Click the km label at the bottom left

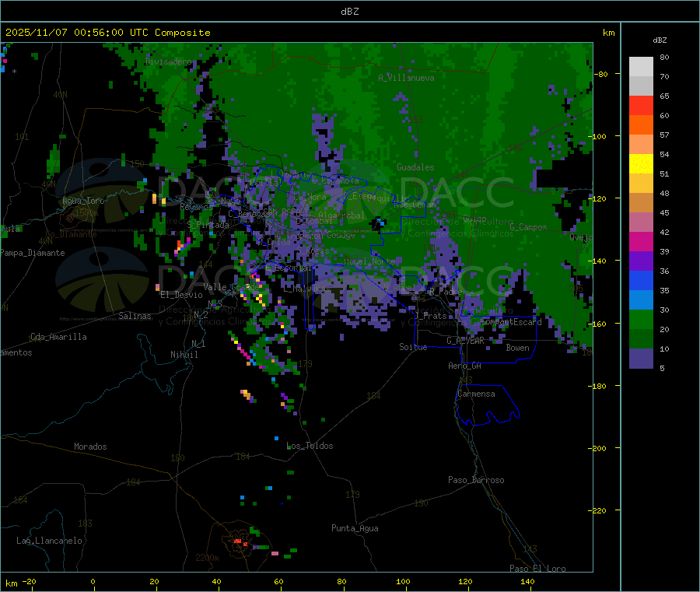tap(11, 583)
